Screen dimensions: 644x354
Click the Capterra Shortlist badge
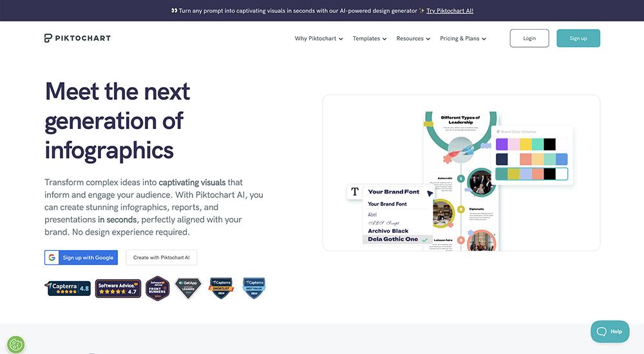[x=221, y=288]
